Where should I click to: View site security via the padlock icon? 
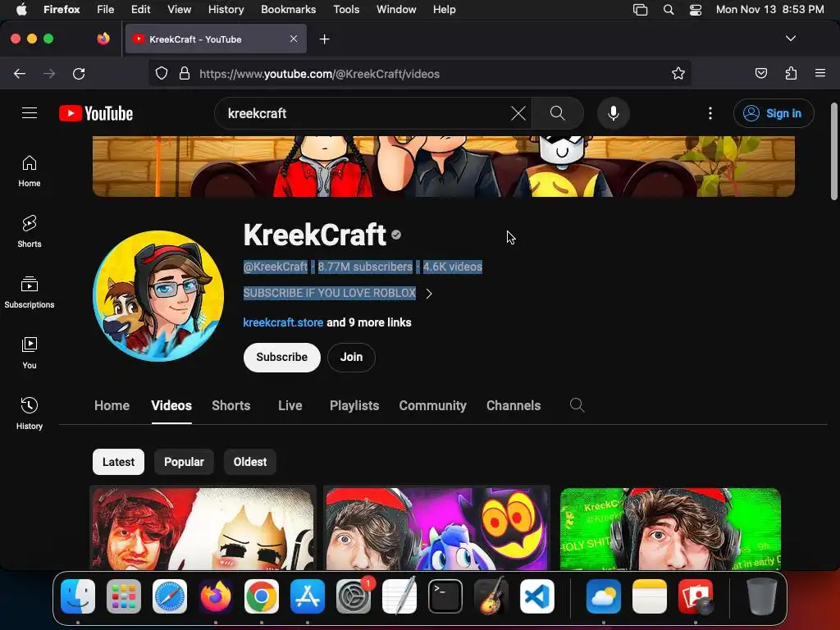click(185, 74)
